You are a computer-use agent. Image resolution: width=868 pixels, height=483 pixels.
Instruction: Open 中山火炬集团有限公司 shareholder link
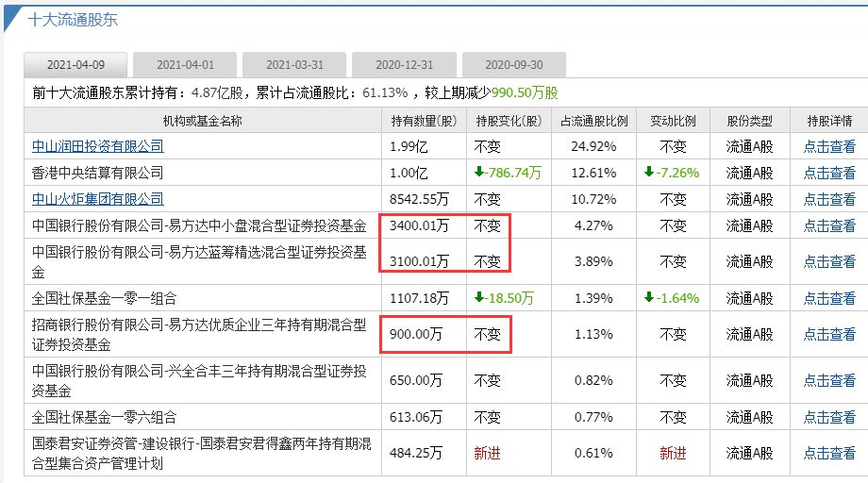tap(98, 199)
